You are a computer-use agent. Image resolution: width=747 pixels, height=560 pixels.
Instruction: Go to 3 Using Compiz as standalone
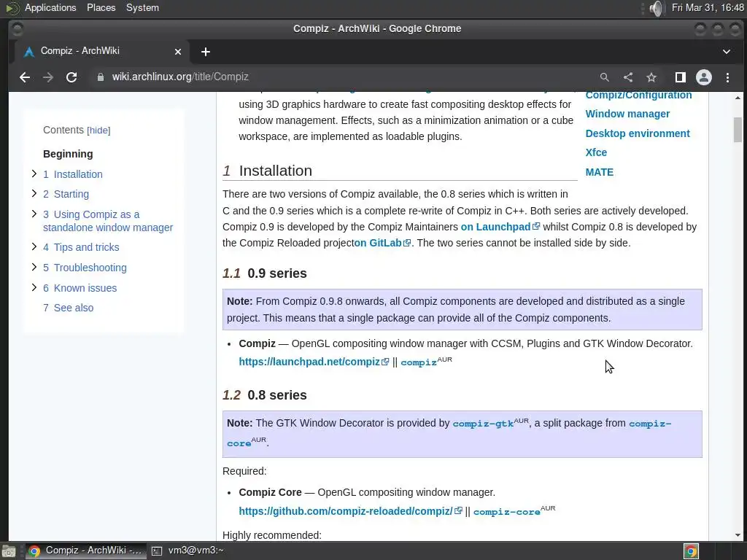tap(108, 221)
